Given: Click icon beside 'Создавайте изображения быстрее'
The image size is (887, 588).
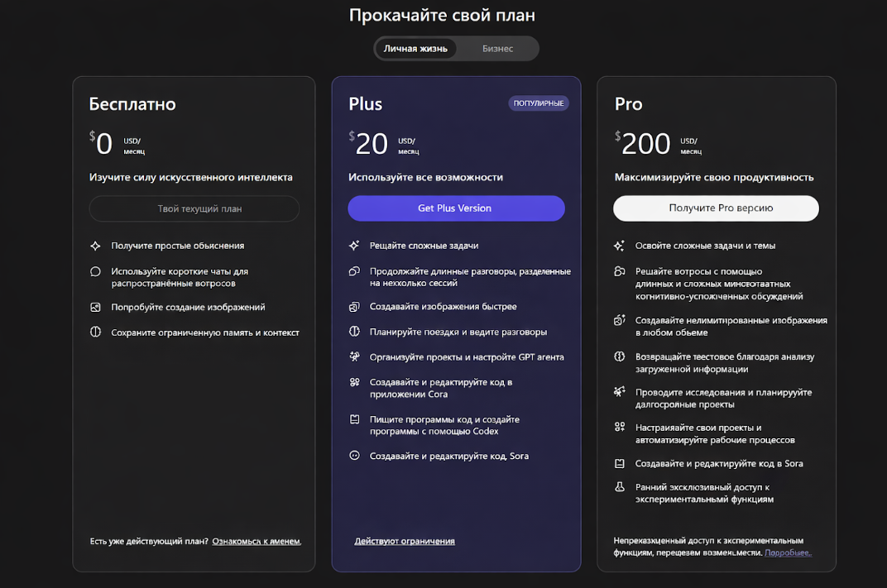Looking at the screenshot, I should coord(354,307).
